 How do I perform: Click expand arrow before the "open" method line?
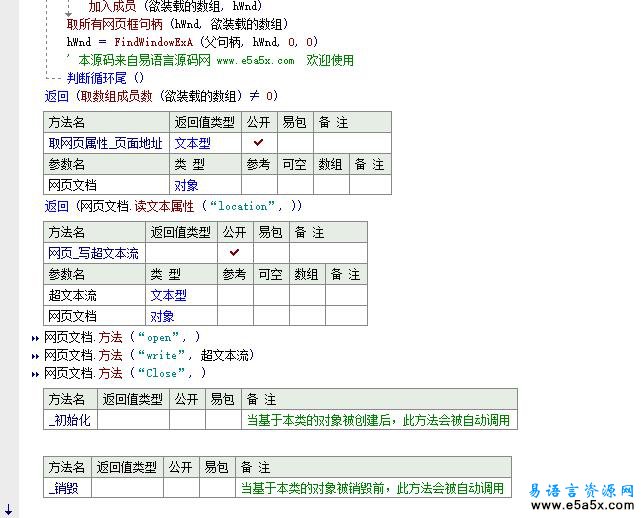(35, 338)
